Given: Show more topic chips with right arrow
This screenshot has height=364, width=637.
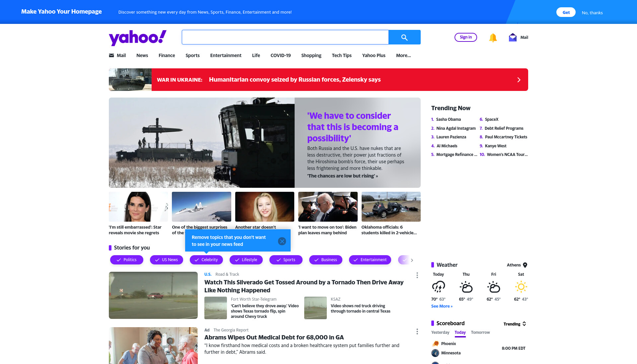Looking at the screenshot, I should tap(412, 260).
